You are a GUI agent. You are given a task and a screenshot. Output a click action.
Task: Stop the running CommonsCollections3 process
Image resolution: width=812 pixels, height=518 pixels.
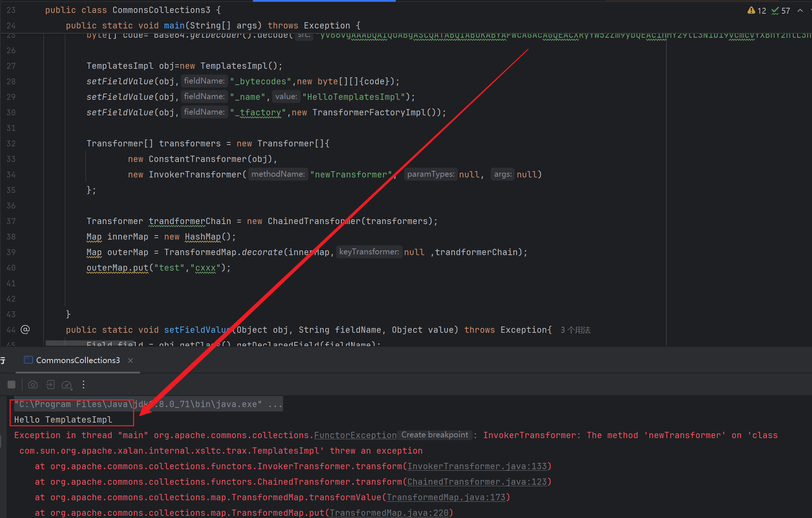(11, 385)
